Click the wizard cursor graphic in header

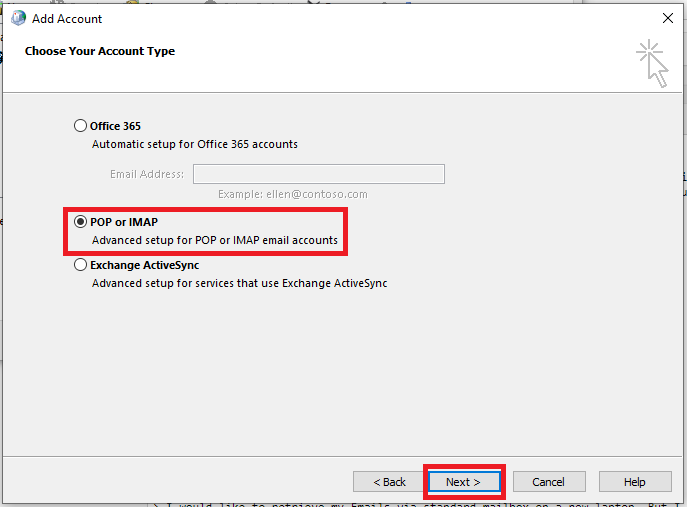tap(652, 62)
